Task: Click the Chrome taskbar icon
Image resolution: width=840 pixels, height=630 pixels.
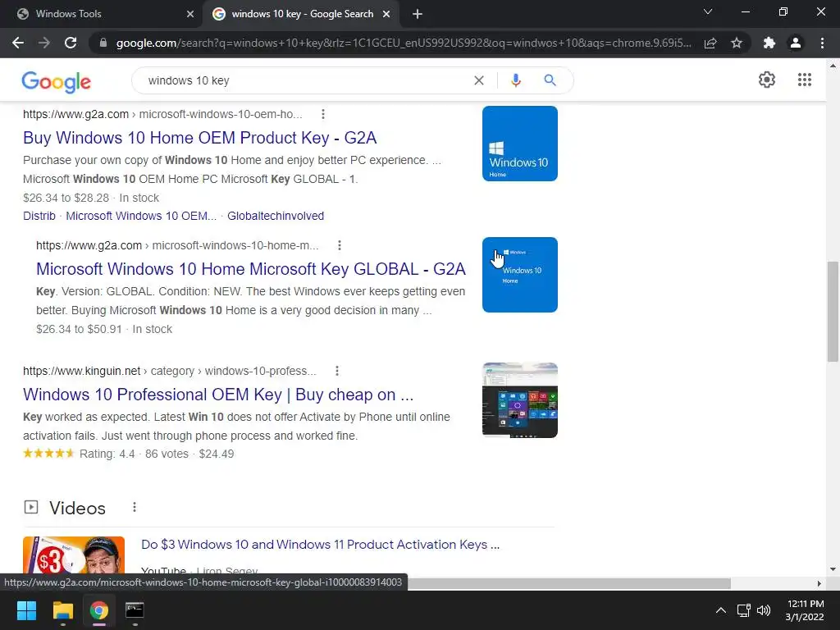Action: coord(98,610)
